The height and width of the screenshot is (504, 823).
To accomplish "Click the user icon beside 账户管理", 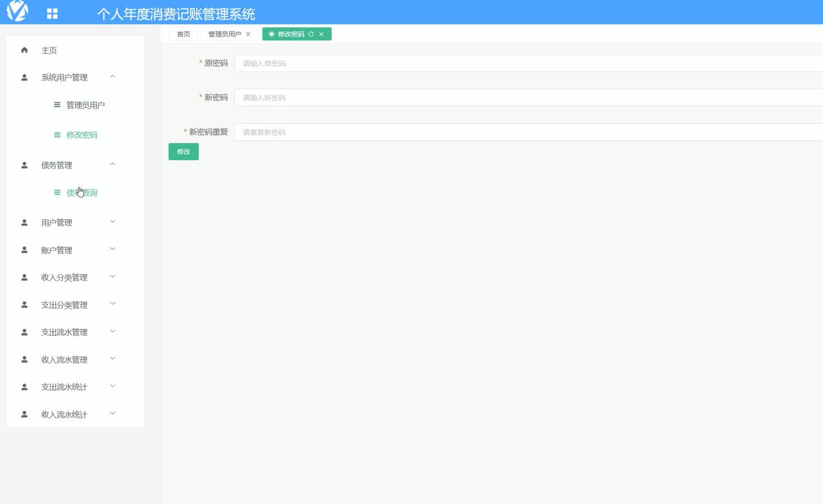I will pos(24,250).
